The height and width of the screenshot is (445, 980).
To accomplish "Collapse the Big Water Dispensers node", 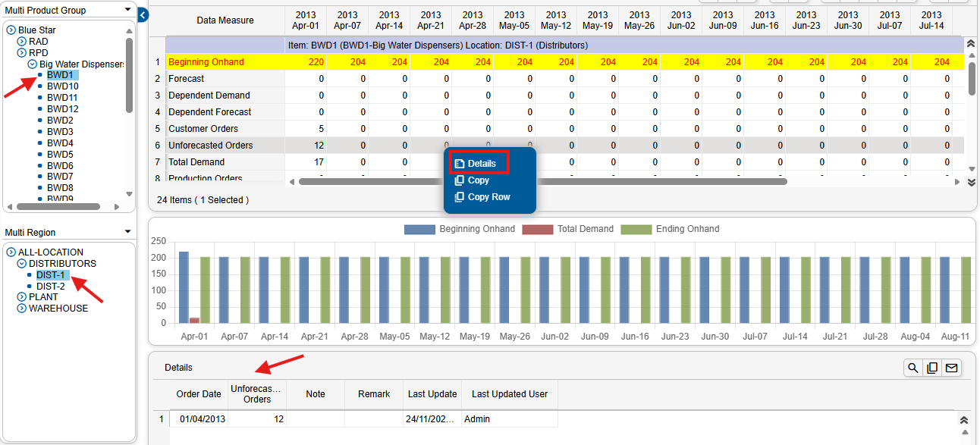I will click(33, 64).
